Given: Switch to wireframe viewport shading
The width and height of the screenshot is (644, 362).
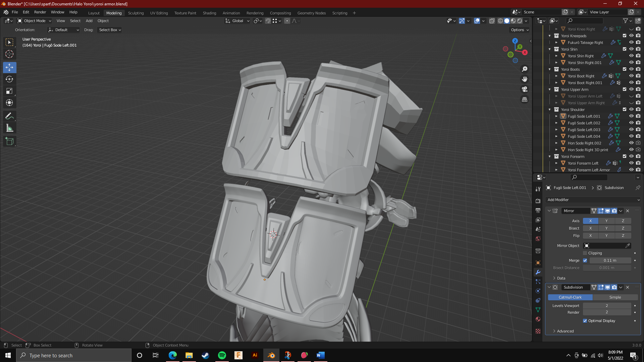Looking at the screenshot, I should pyautogui.click(x=500, y=21).
